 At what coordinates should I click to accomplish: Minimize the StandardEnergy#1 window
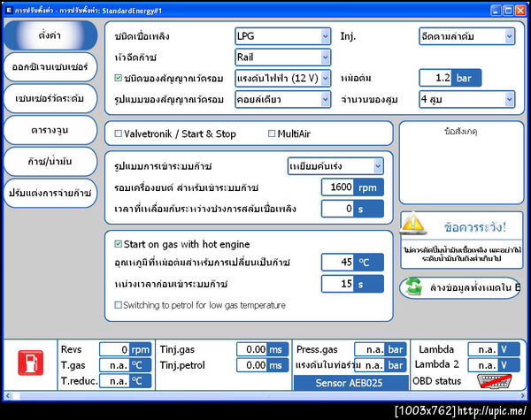(x=496, y=11)
